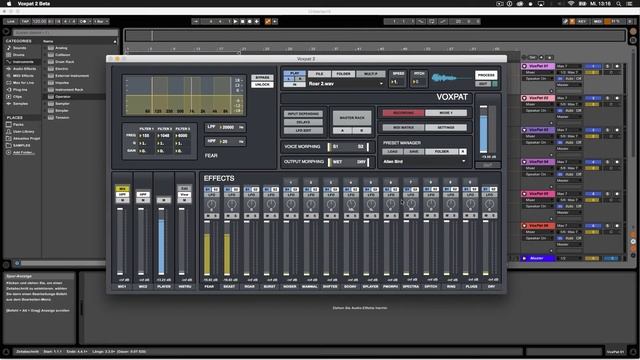Open the Sounds category in Ableton browser
Viewport: 640px width, 360px height.
tap(19, 48)
